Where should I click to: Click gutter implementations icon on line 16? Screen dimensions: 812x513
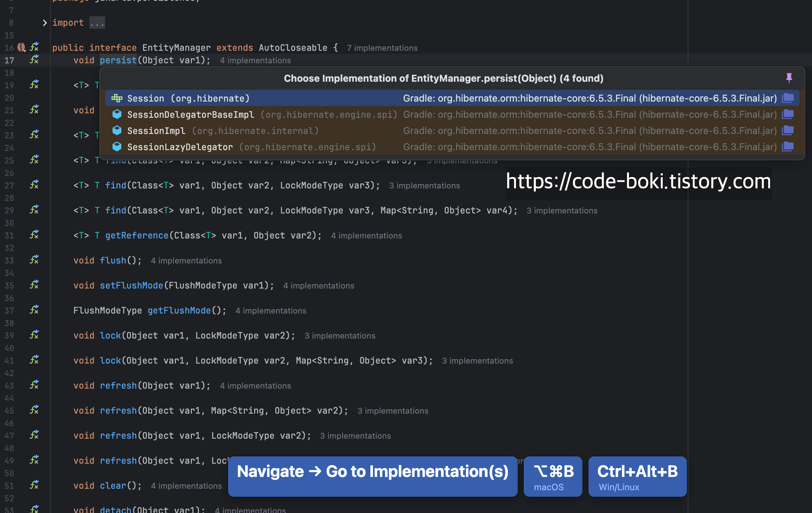pos(34,47)
